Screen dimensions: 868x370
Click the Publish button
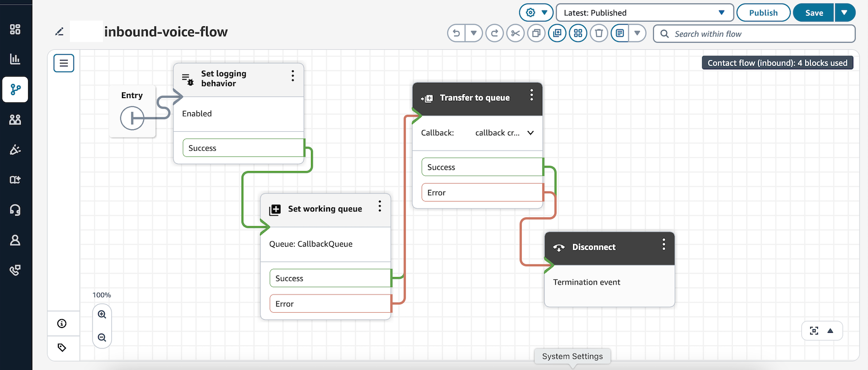click(763, 13)
